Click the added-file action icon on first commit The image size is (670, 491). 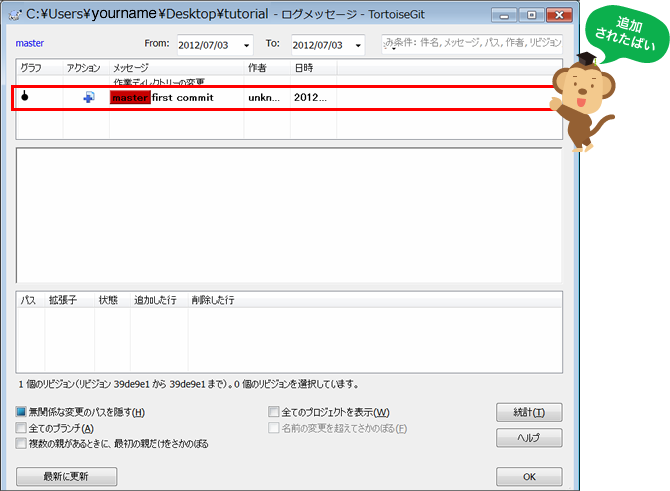pos(89,97)
